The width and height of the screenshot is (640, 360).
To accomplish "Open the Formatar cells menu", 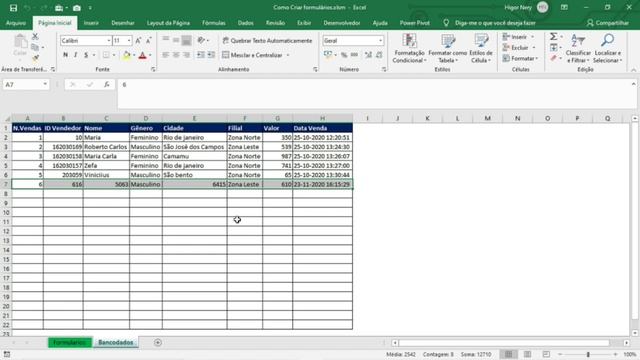I will (520, 58).
